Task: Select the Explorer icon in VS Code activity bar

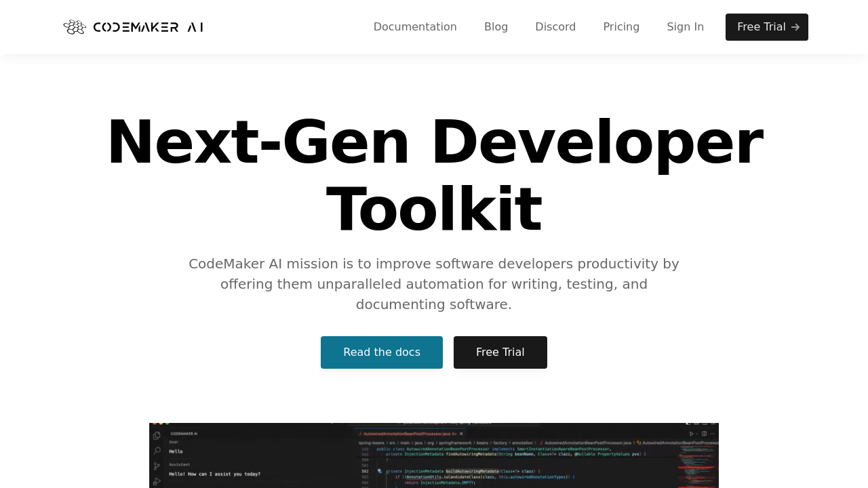Action: pos(156,434)
